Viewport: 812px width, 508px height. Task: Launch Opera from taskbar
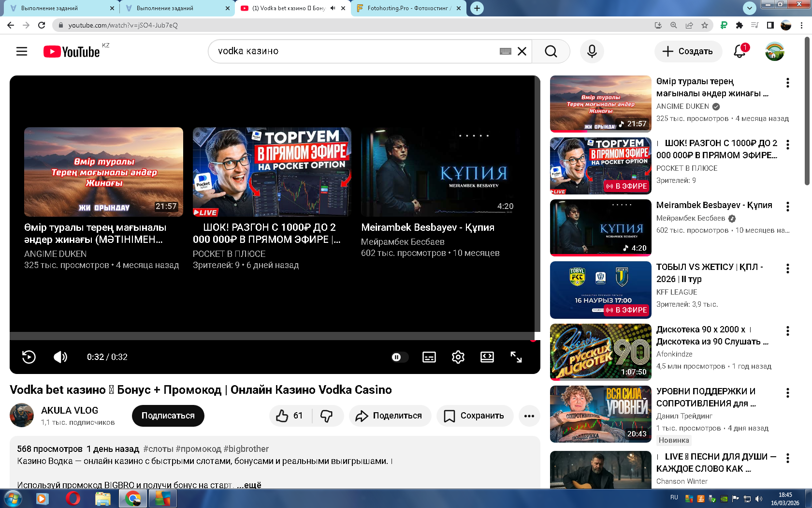(72, 498)
